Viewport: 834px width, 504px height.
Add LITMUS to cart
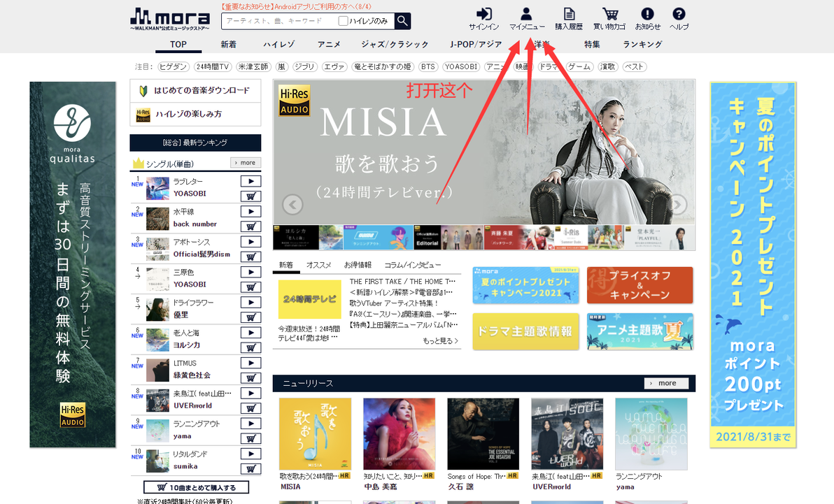tap(250, 378)
